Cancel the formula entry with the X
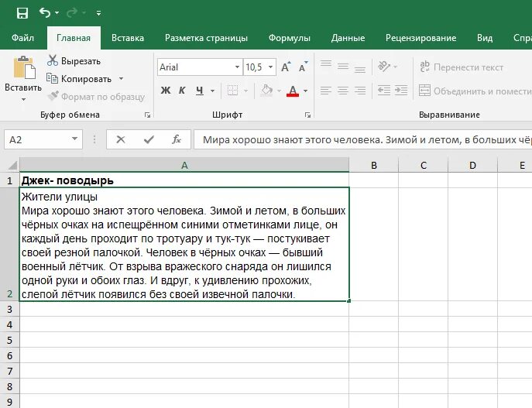This screenshot has height=408, width=532. point(121,139)
